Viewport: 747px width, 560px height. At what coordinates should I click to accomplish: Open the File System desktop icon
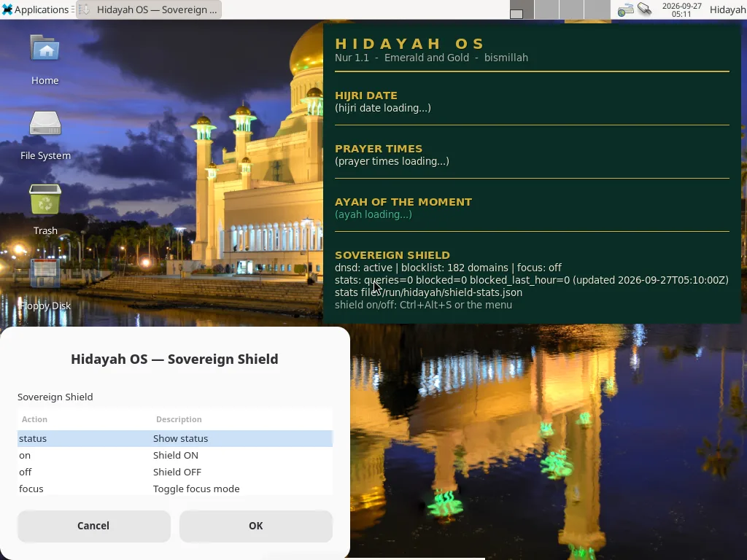coord(44,135)
